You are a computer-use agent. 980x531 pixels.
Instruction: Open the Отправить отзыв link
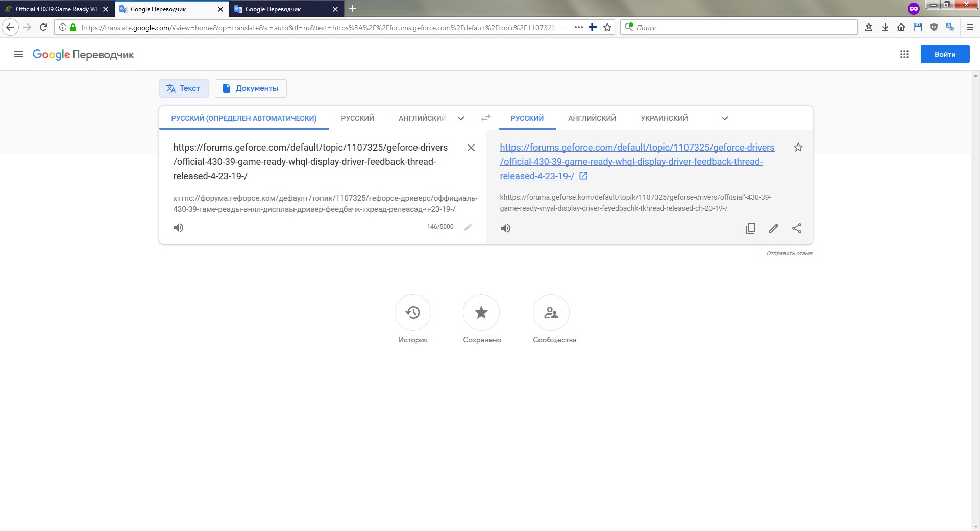pyautogui.click(x=789, y=253)
